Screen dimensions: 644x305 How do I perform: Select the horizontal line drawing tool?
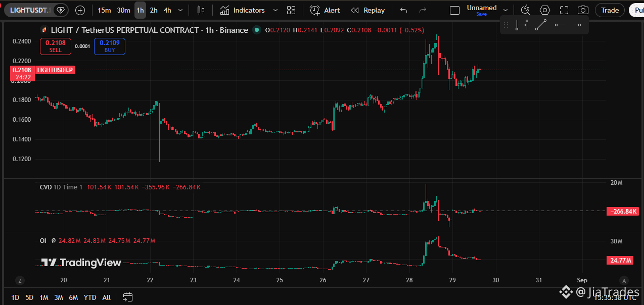click(x=579, y=25)
